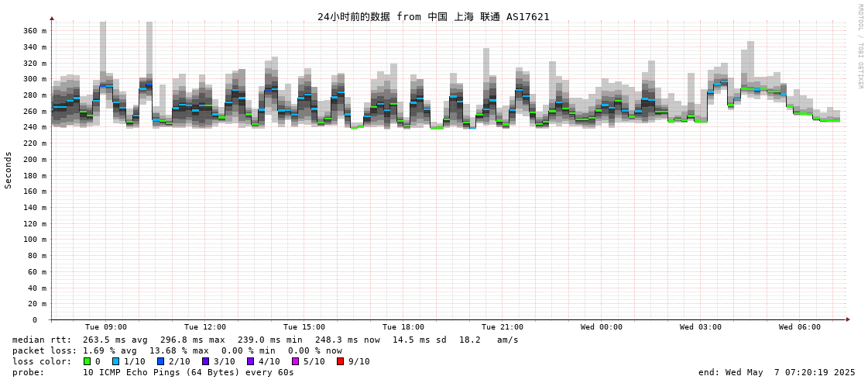
Task: Click the 248.3 ms now value
Action: pos(348,340)
